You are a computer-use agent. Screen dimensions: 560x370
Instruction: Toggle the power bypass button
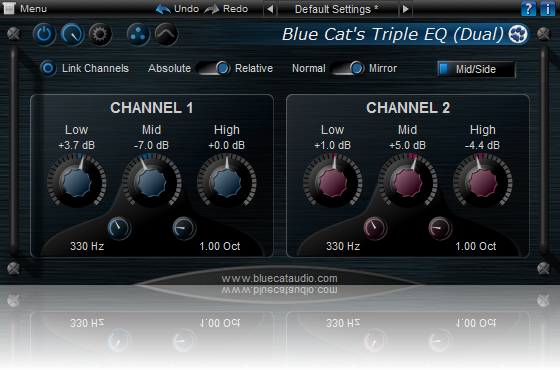44,35
